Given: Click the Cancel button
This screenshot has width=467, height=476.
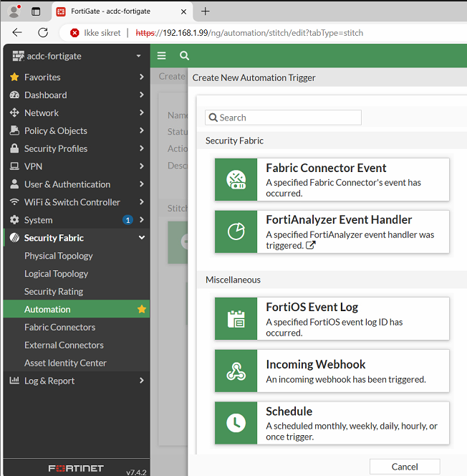Looking at the screenshot, I should click(404, 467).
